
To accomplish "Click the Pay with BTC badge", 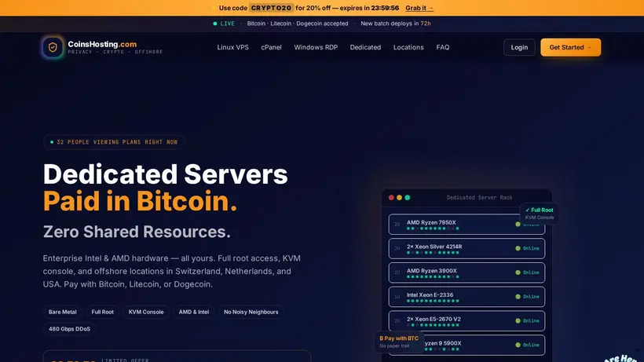I will pos(399,342).
